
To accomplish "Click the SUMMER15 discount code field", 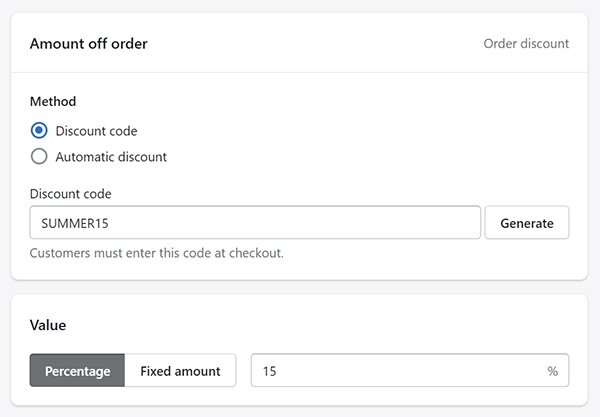I will [255, 223].
